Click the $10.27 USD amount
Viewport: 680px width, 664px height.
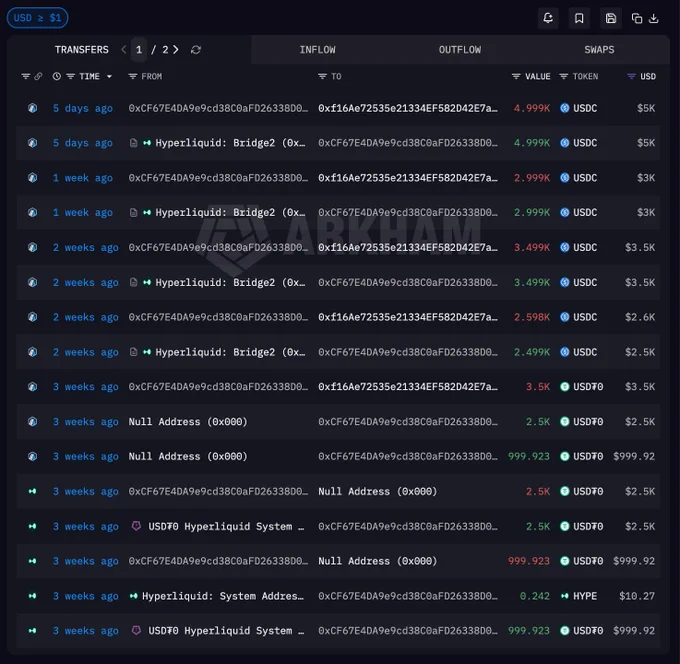point(637,596)
